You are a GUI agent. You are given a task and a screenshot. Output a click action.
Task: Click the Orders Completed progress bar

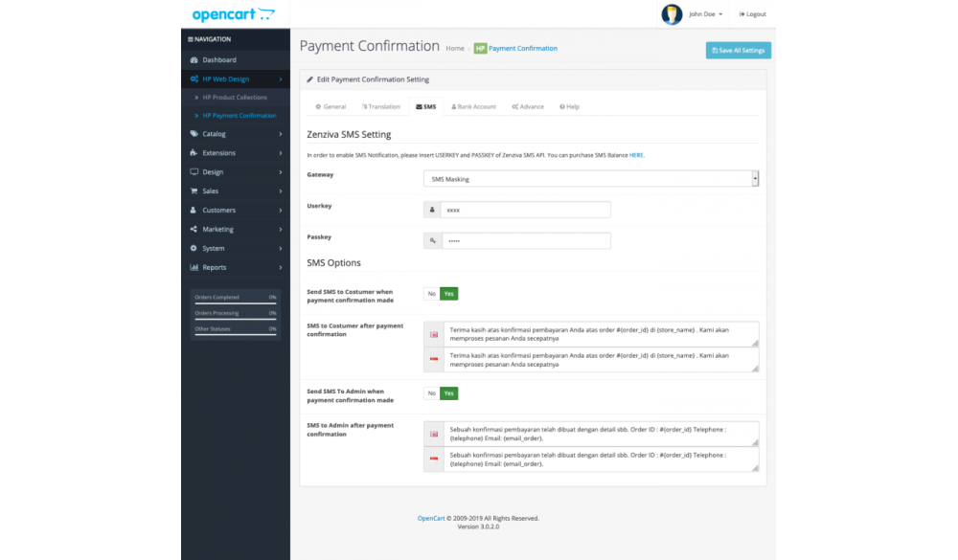(x=236, y=302)
